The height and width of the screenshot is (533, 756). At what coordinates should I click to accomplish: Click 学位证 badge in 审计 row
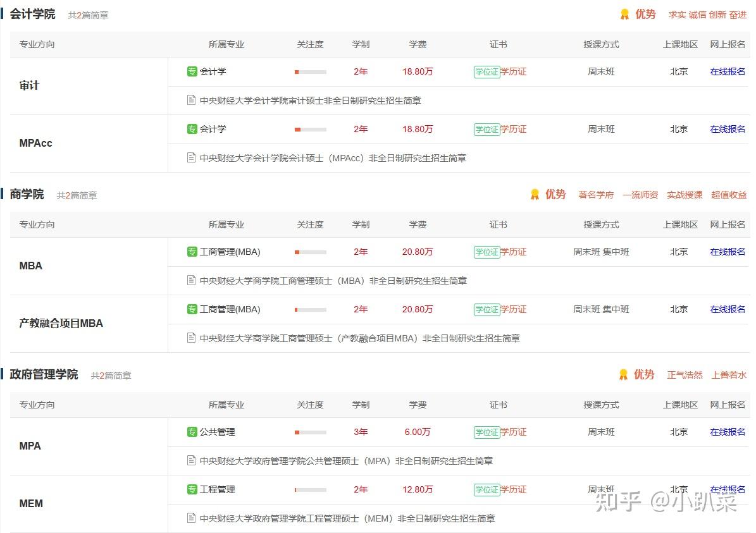point(486,72)
